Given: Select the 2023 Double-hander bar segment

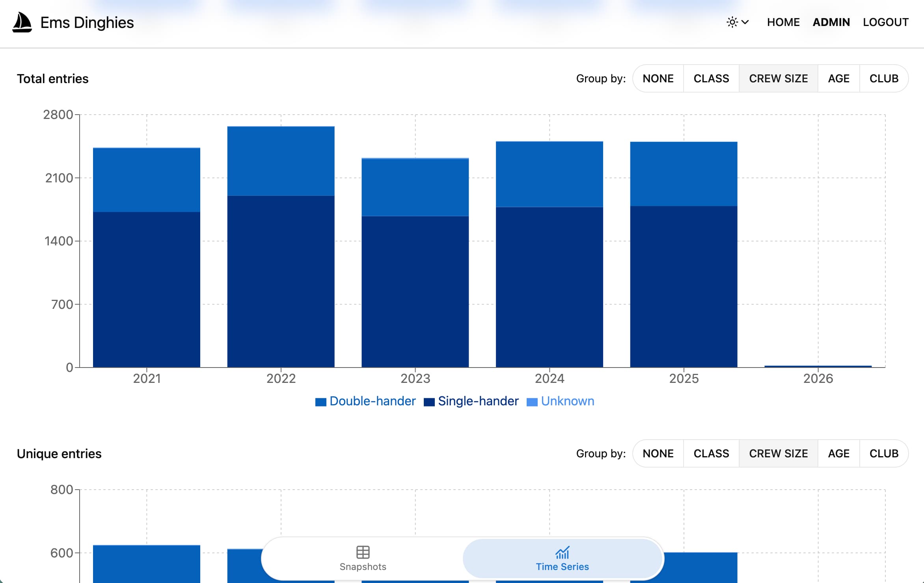Looking at the screenshot, I should point(415,188).
